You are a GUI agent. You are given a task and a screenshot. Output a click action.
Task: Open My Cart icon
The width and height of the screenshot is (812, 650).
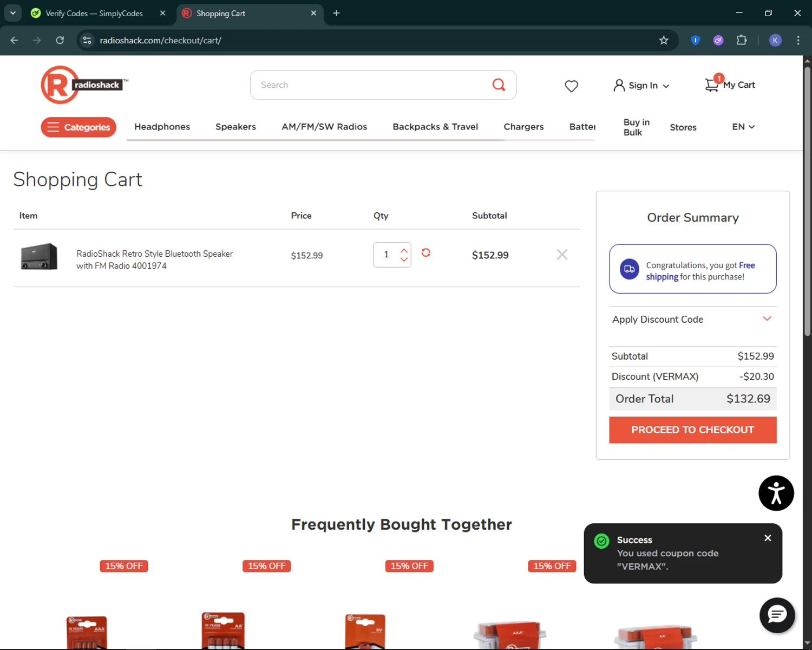[730, 84]
